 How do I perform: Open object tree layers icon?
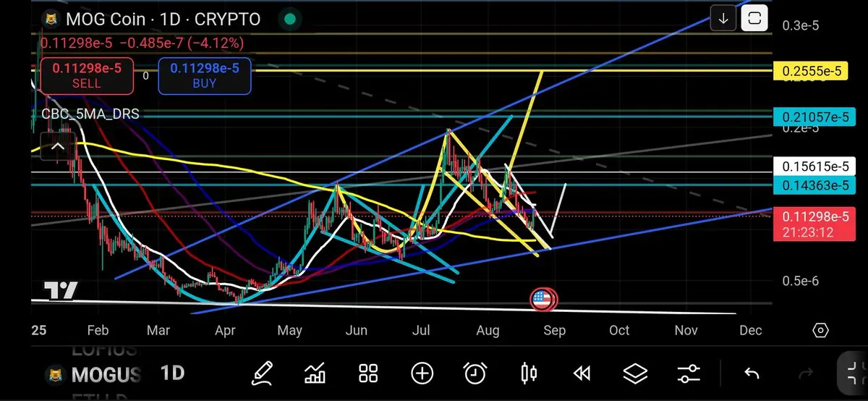(635, 373)
